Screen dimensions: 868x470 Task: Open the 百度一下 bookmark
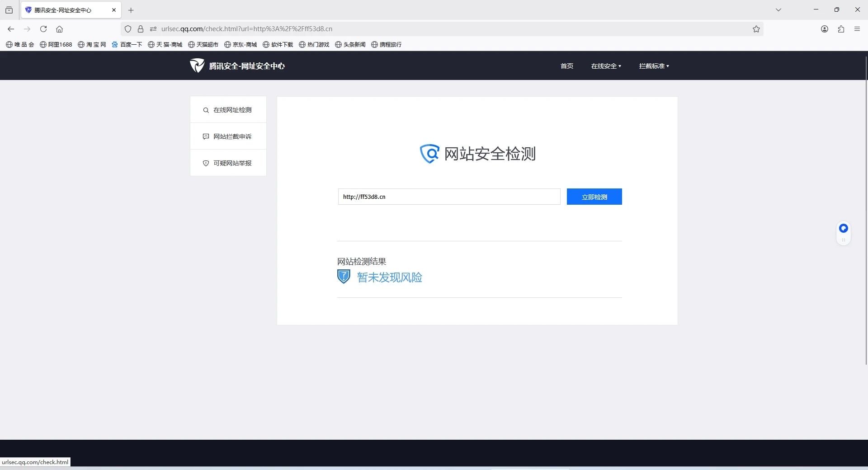point(127,44)
